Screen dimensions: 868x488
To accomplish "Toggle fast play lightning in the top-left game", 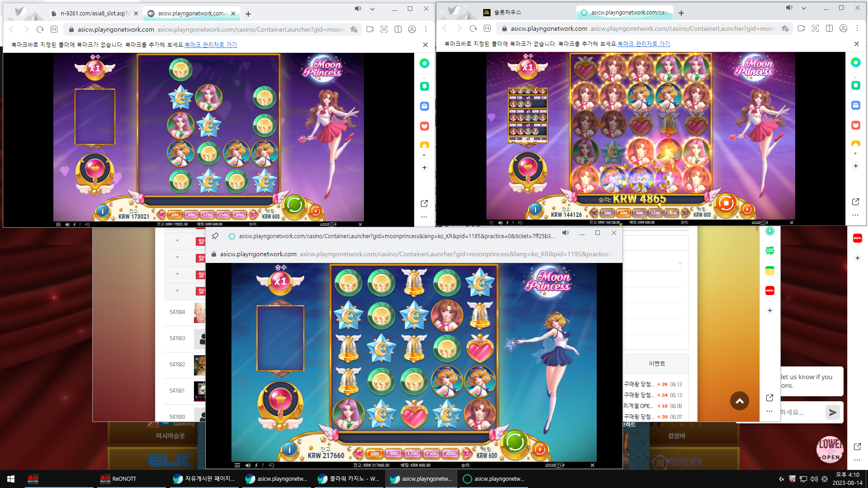I will tap(75, 224).
